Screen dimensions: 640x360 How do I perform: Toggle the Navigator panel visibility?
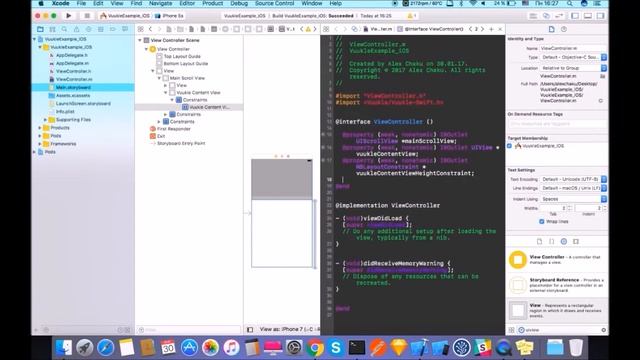[x=575, y=16]
